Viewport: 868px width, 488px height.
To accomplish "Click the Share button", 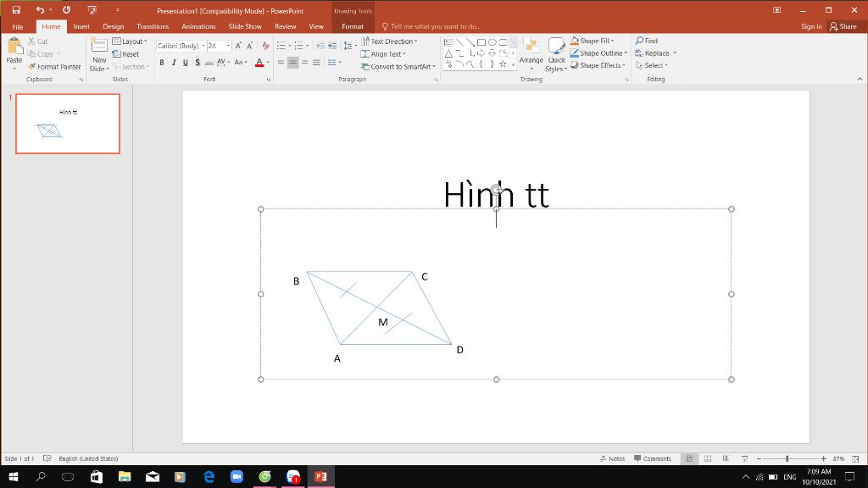I will coord(843,26).
